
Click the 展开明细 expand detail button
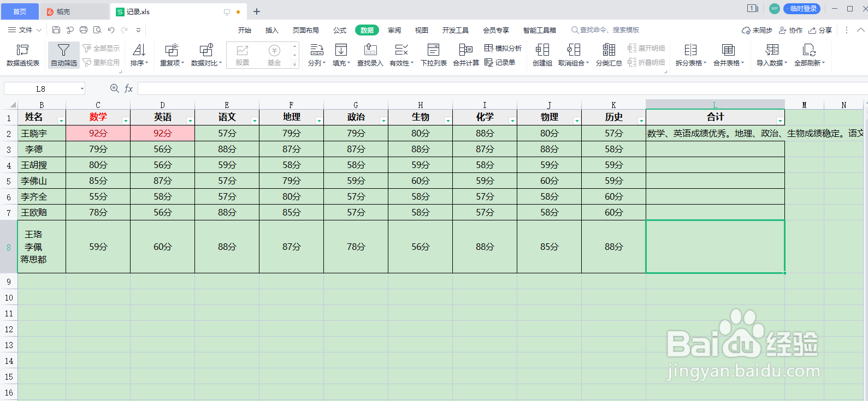pos(646,49)
